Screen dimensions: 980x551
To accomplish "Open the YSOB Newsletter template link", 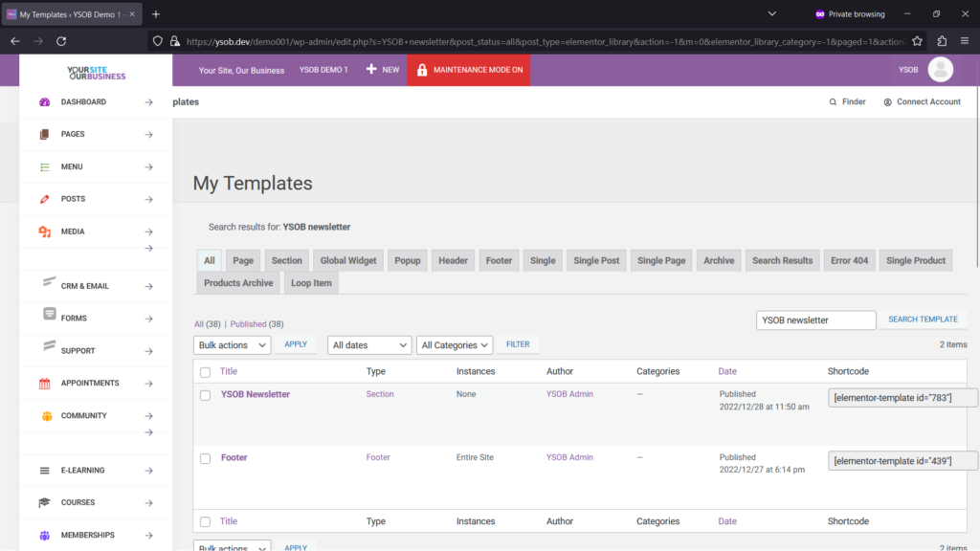I will click(255, 394).
